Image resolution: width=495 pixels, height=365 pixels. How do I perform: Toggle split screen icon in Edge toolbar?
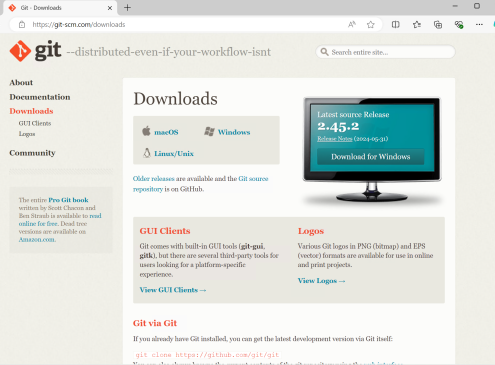click(x=395, y=24)
